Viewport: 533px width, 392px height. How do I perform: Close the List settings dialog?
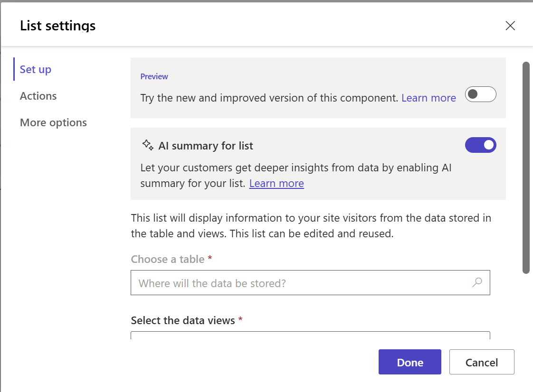[510, 26]
